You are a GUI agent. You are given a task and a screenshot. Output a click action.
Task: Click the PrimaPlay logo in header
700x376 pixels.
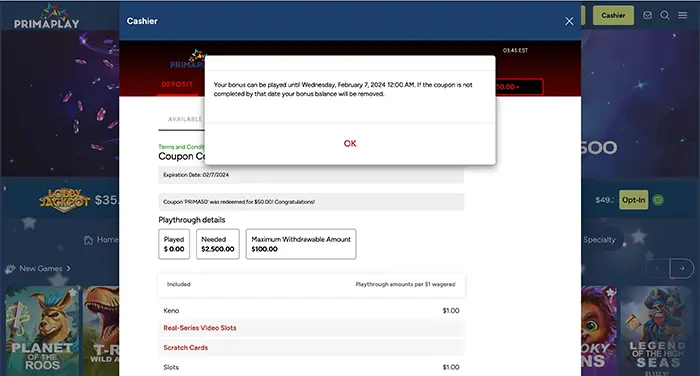46,17
